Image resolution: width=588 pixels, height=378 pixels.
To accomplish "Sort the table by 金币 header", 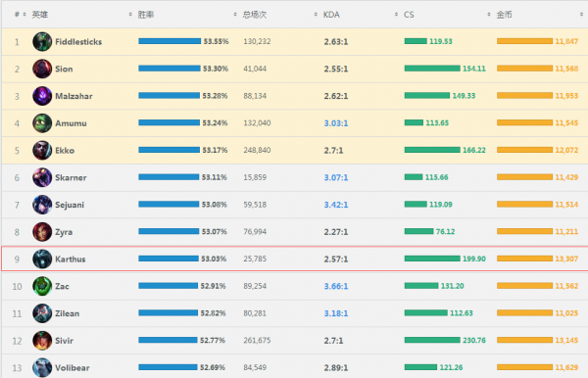I will point(504,15).
